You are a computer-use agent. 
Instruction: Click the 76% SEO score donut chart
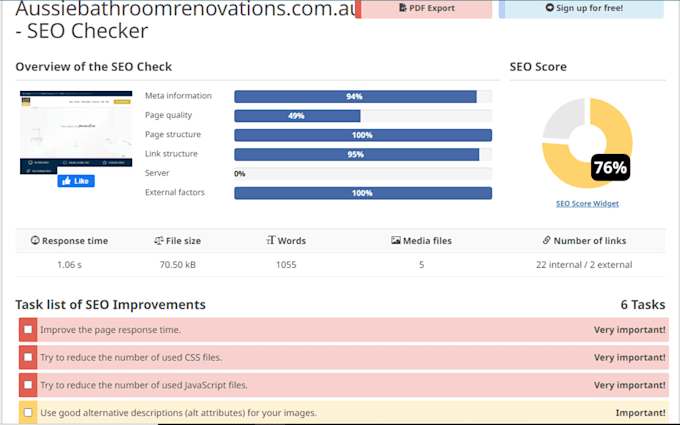tap(587, 143)
